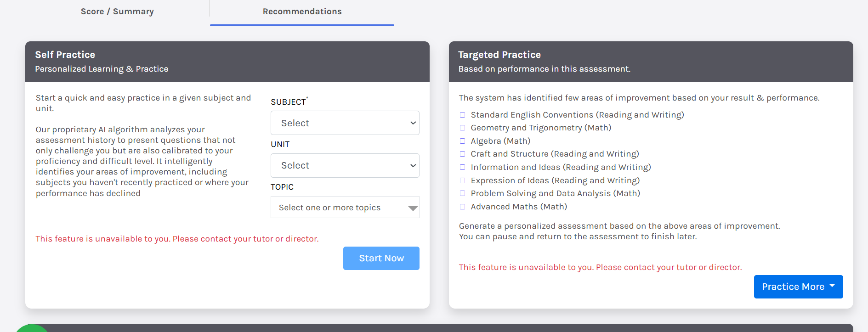868x332 pixels.
Task: Click the triangle arrow in the TOPIC field
Action: click(413, 208)
